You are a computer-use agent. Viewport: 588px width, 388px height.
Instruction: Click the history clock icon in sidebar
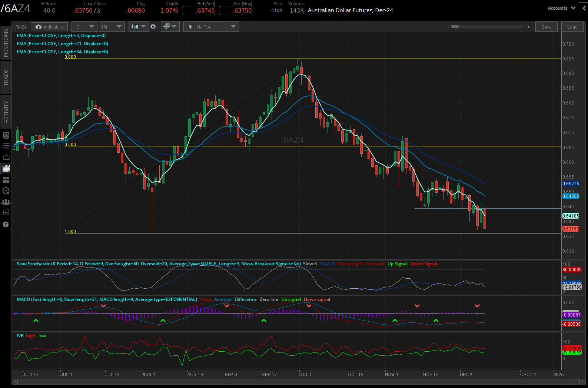6,191
